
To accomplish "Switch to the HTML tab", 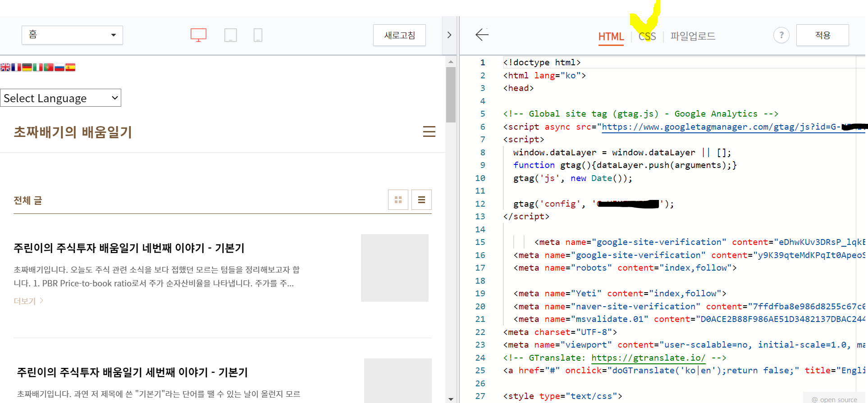I will tap(611, 36).
